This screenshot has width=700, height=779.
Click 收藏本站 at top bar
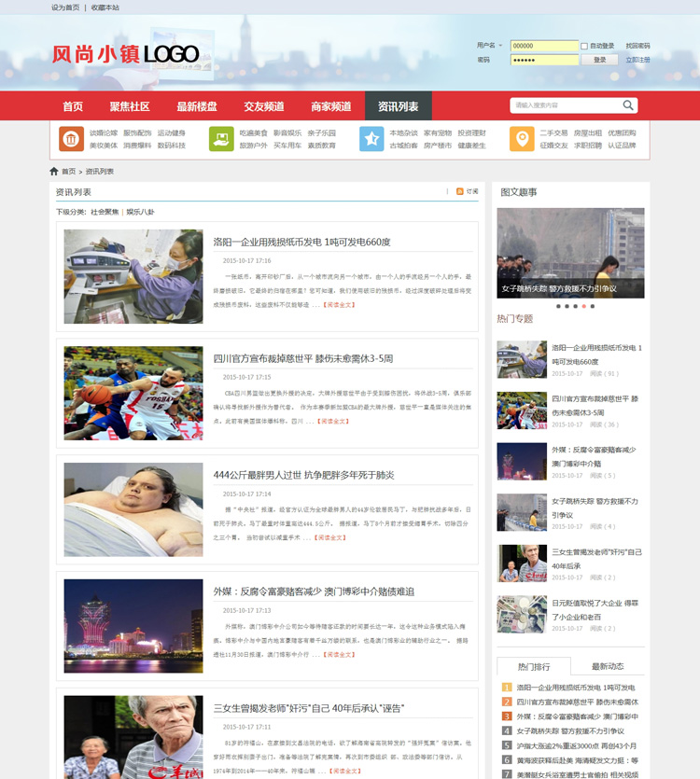coord(105,7)
